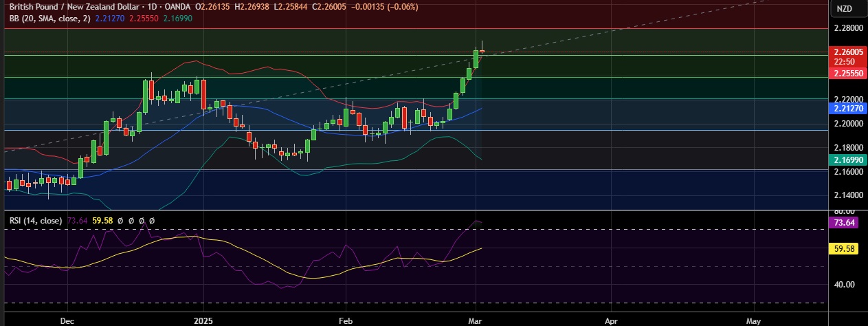Click the purple 73.64 RSI axis label
This screenshot has width=868, height=326.
pos(844,223)
